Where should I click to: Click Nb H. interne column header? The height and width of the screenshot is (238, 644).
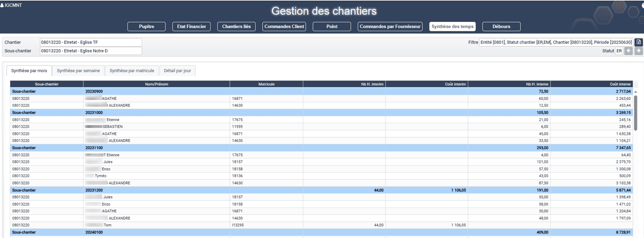point(509,84)
